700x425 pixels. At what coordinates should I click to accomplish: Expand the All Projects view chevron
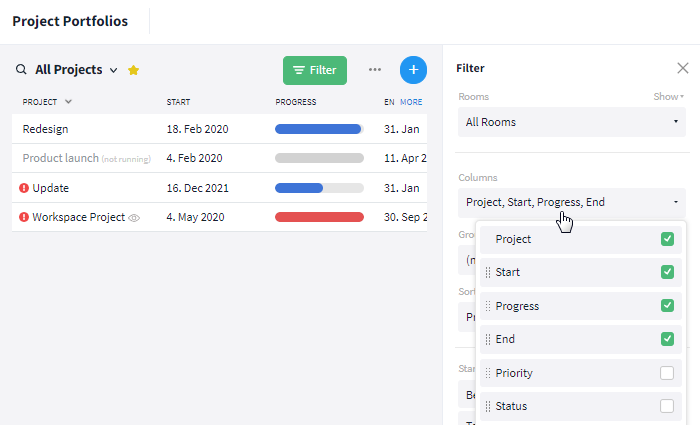point(114,70)
